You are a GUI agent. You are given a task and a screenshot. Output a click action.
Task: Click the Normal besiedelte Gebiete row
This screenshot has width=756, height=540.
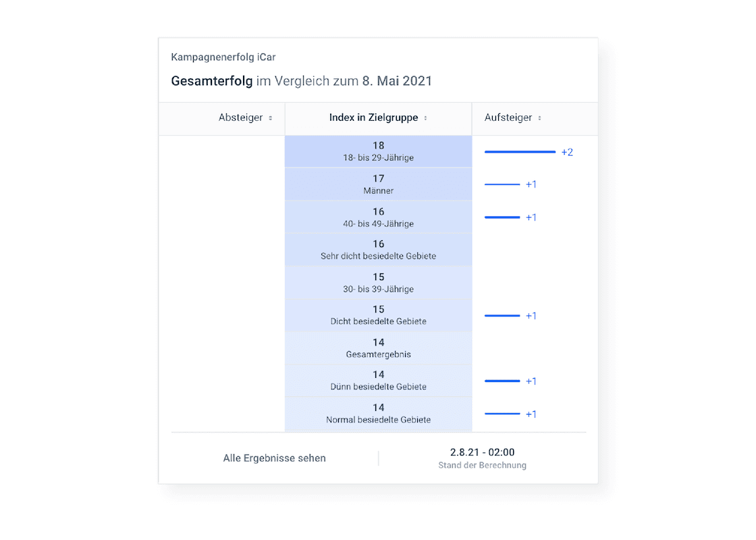click(x=378, y=414)
